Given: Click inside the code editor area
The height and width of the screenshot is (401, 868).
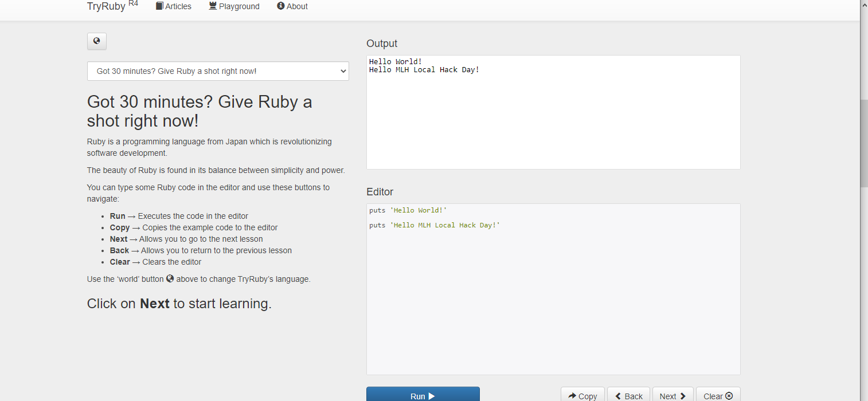Looking at the screenshot, I should pos(553,289).
